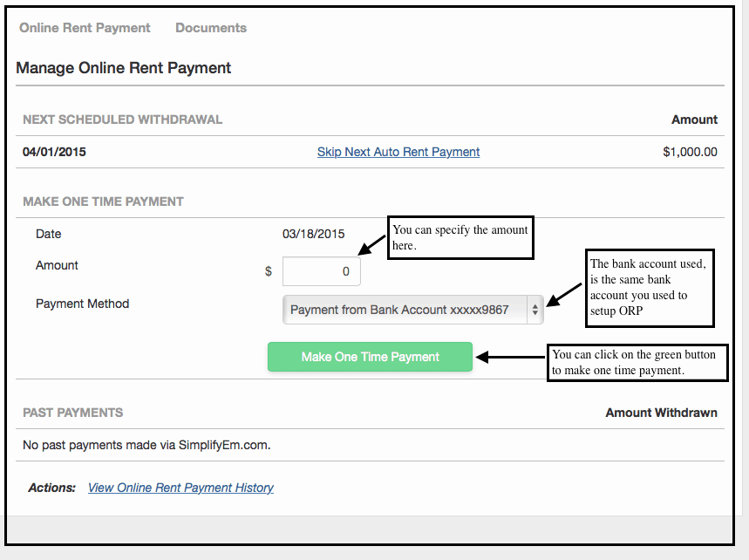The image size is (749, 560).
Task: Click the Past Payments section header
Action: 72,413
